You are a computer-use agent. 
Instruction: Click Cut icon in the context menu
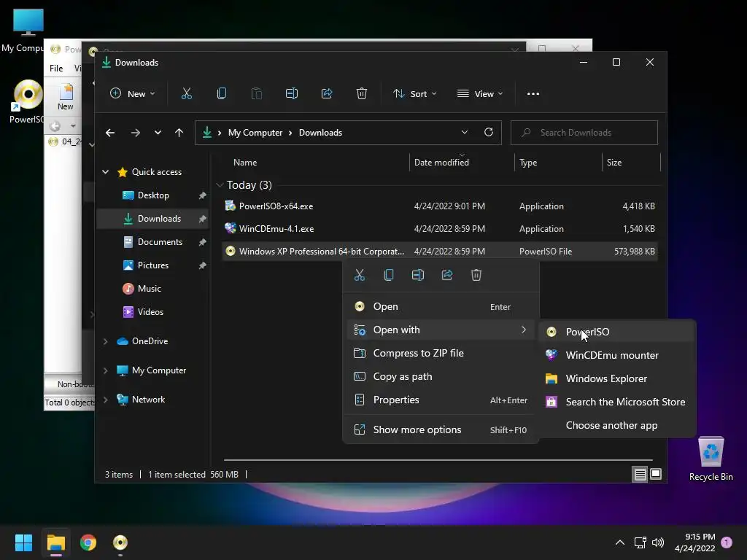(x=360, y=275)
